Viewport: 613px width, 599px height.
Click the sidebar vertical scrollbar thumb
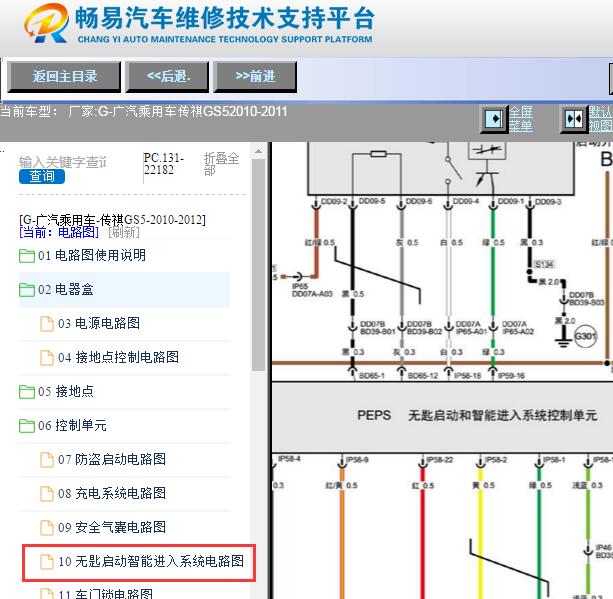point(258,265)
